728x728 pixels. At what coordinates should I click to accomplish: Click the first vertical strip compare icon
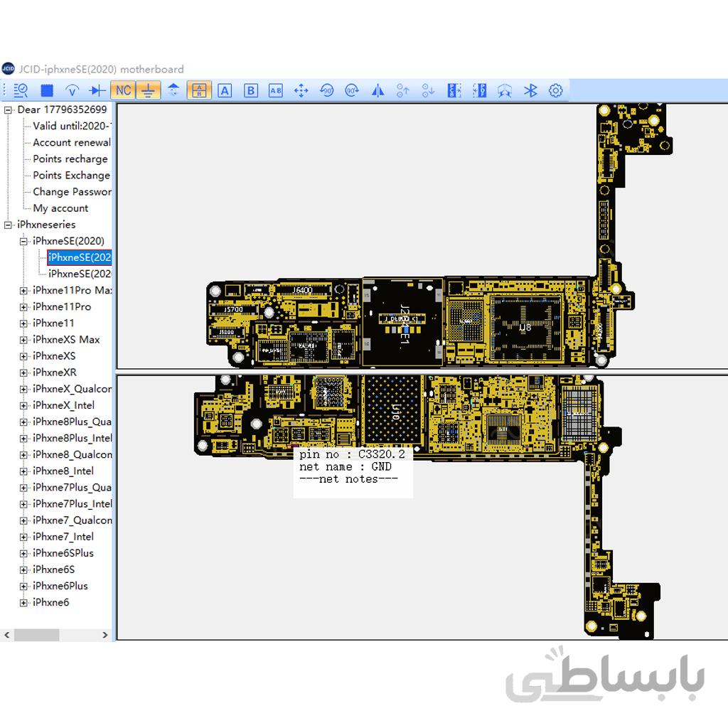tap(454, 90)
